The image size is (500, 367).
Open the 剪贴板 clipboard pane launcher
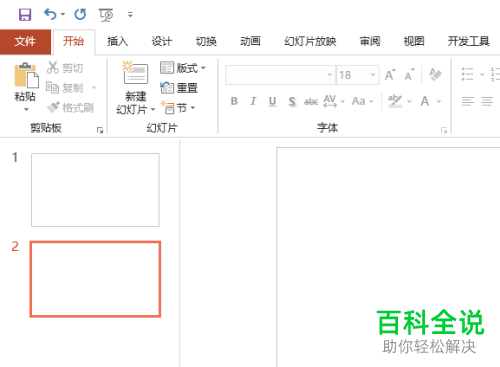[x=100, y=130]
